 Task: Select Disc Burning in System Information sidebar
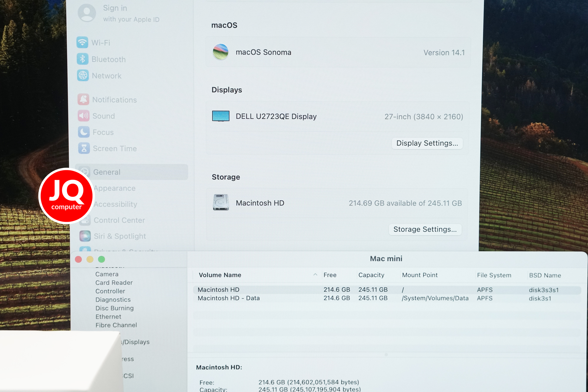click(x=114, y=308)
